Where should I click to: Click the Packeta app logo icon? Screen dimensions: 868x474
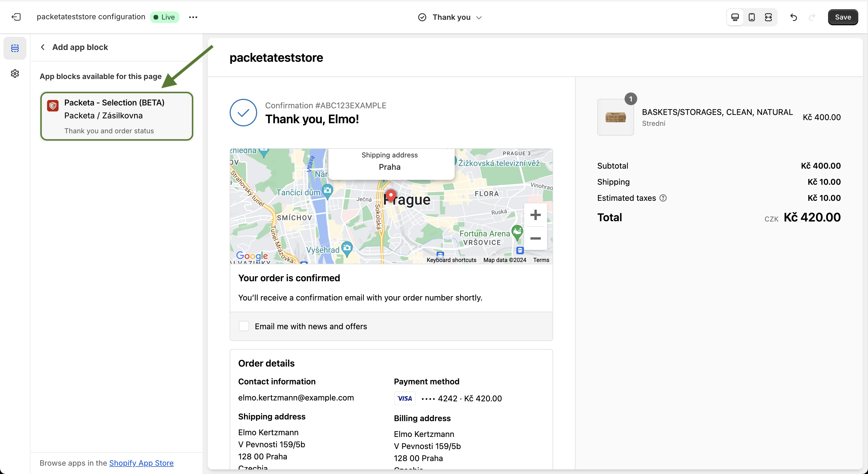(53, 105)
